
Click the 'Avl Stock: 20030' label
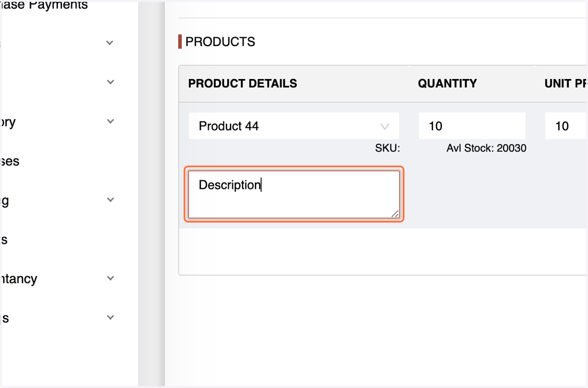(x=487, y=148)
